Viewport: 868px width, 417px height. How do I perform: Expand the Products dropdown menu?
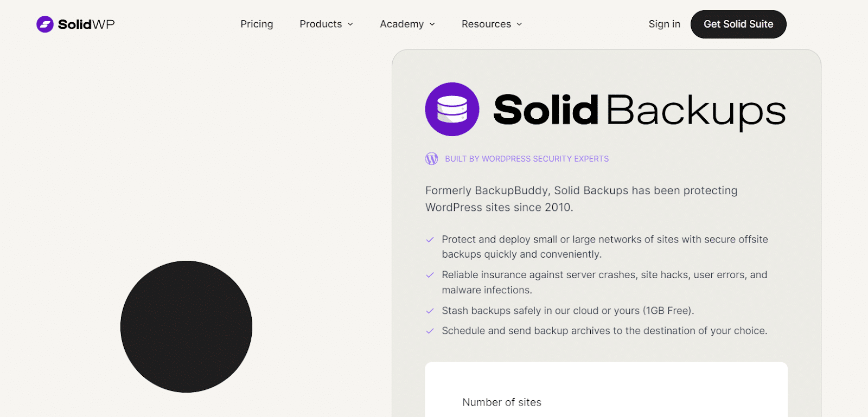325,24
